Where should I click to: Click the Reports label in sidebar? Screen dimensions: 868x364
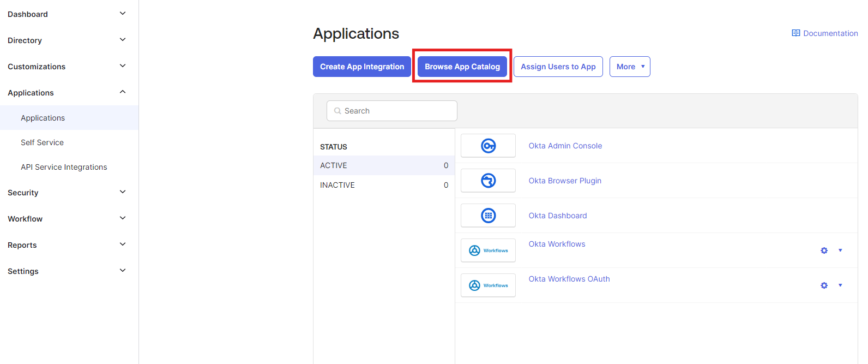(x=22, y=245)
